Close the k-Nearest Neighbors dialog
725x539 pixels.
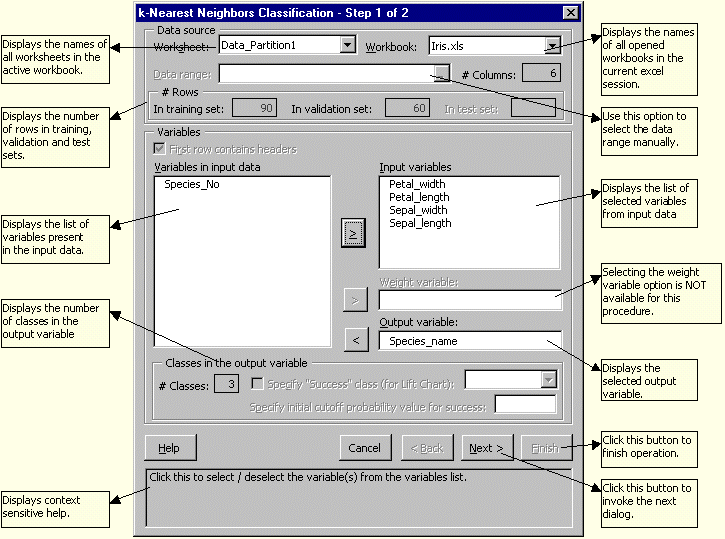(x=570, y=12)
